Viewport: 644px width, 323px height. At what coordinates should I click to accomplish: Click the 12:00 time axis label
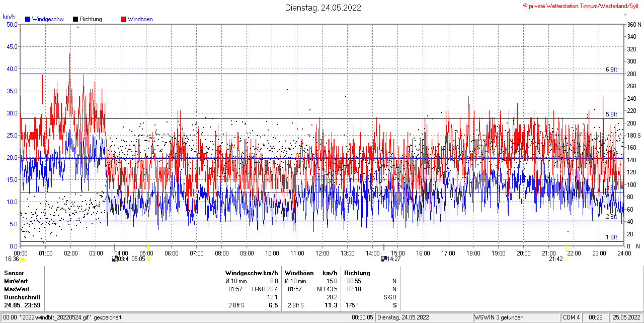(x=323, y=253)
